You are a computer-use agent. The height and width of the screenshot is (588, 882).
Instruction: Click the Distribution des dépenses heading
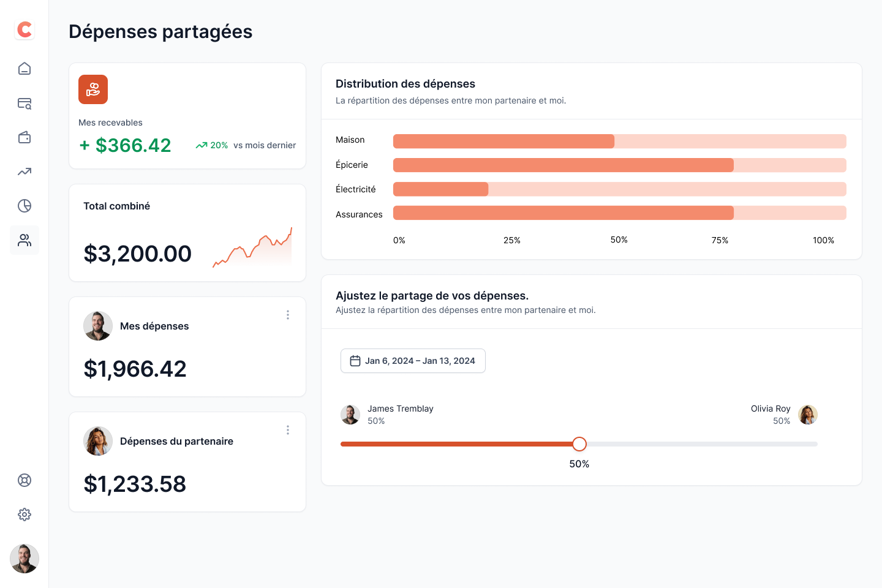pos(405,84)
